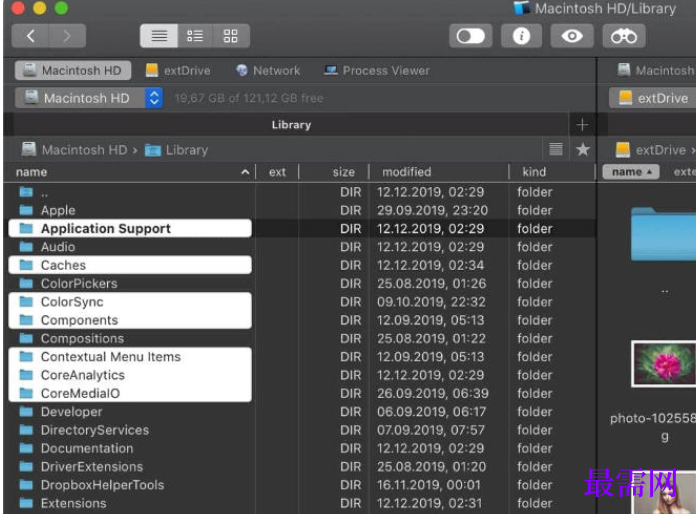Click modified date 29.09.2019, 23:20
This screenshot has width=696, height=514.
(x=432, y=210)
